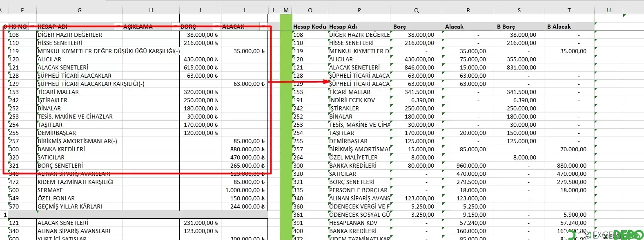Select 'BİRİKMİŞ AMORTİSMANLAR(-)' cell in column G
This screenshot has height=240, width=644.
79,141
